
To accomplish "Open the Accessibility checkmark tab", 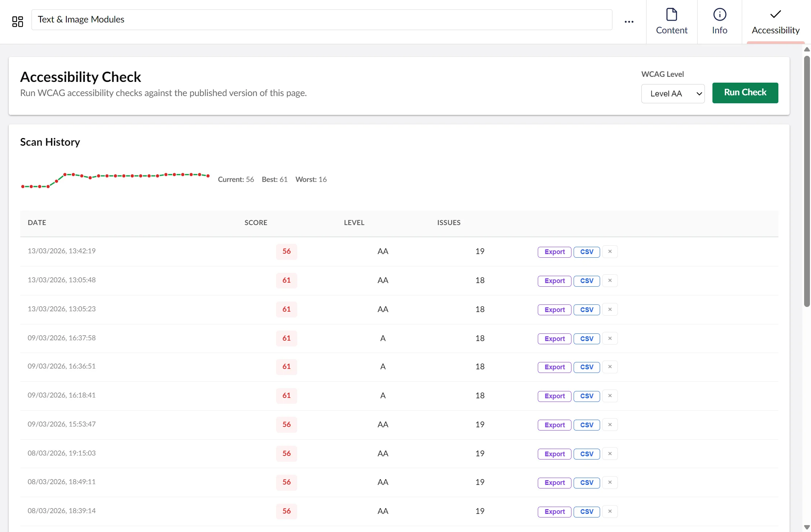I will click(x=775, y=22).
